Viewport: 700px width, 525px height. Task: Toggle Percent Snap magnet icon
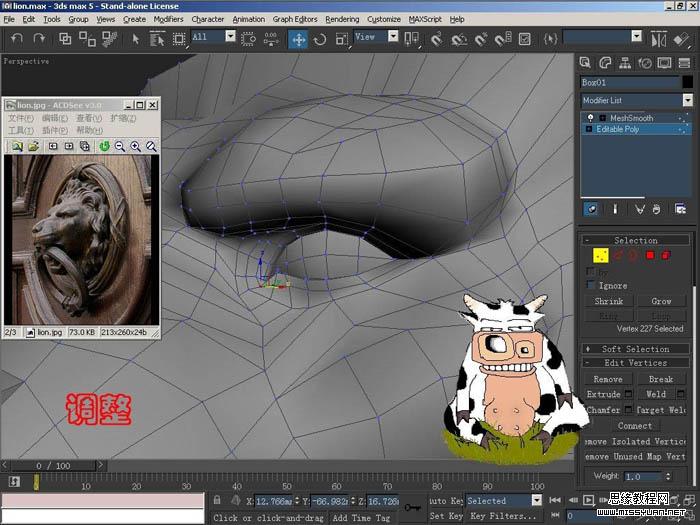481,39
